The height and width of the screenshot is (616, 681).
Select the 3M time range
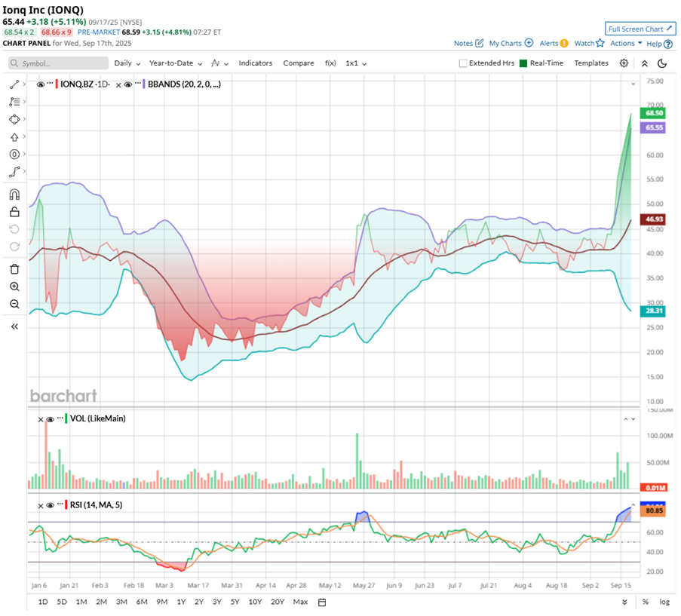pyautogui.click(x=121, y=602)
